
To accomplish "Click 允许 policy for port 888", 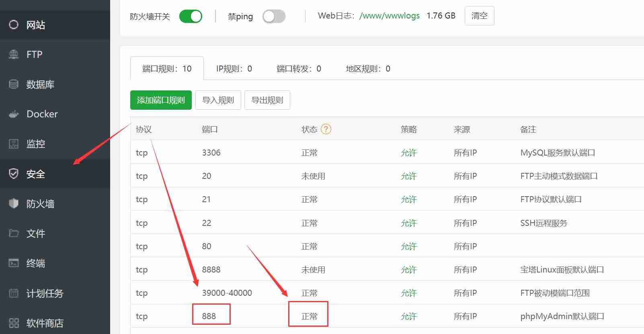I will [409, 316].
